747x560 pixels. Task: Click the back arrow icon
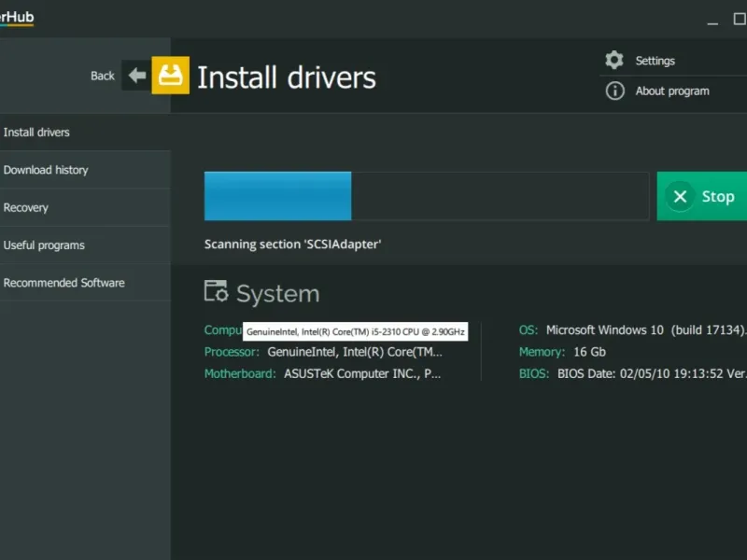137,76
